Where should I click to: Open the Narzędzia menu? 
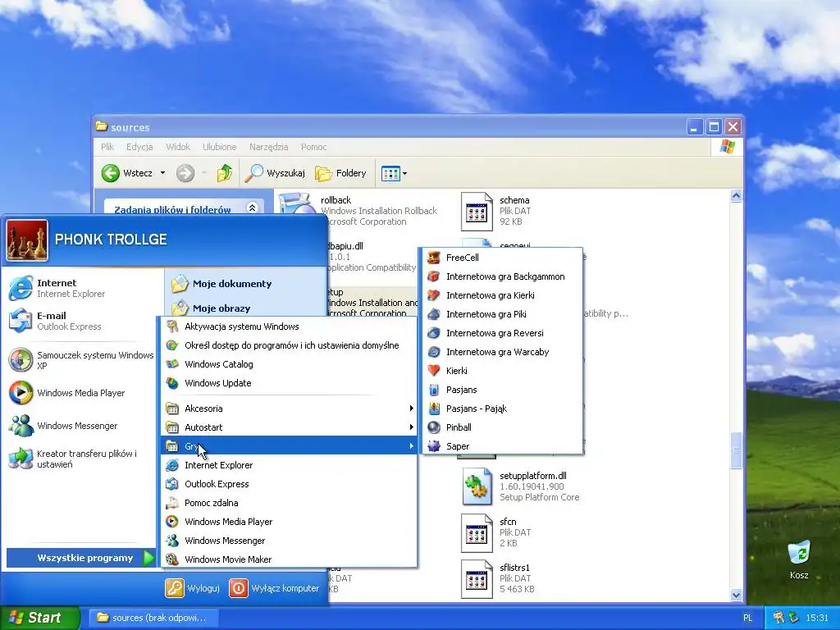coord(268,147)
